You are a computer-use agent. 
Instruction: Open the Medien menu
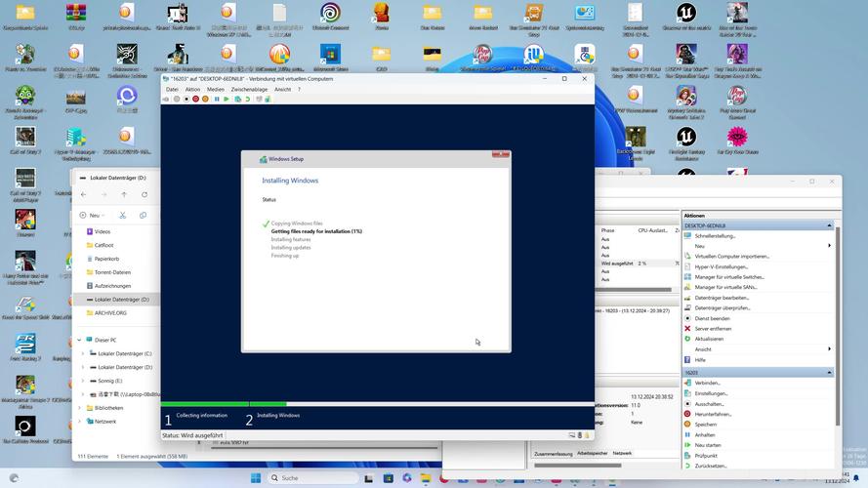tap(215, 89)
